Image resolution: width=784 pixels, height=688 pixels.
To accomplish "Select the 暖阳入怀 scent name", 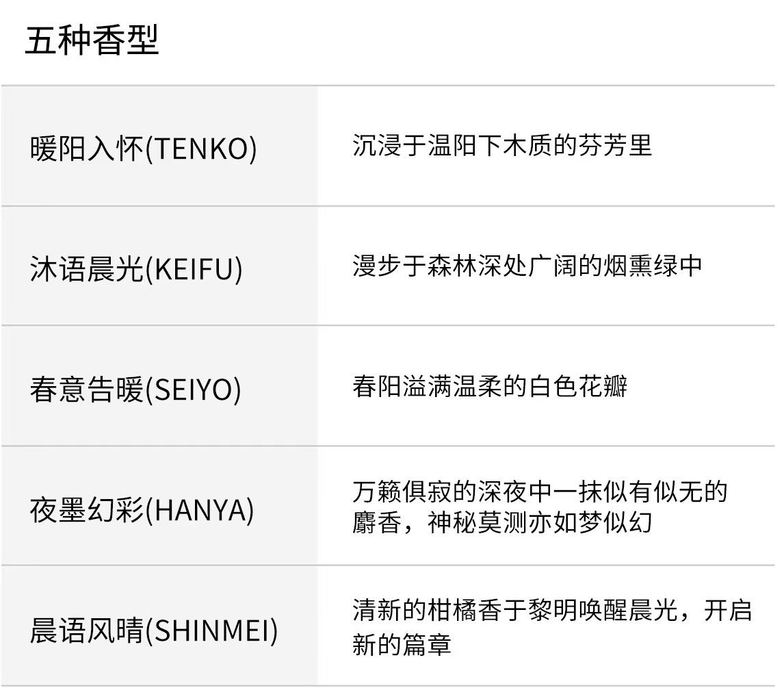I will [88, 149].
